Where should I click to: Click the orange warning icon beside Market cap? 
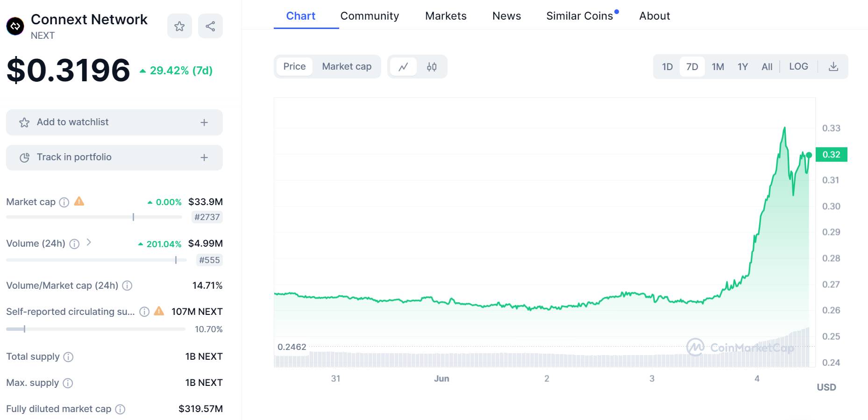pos(79,201)
